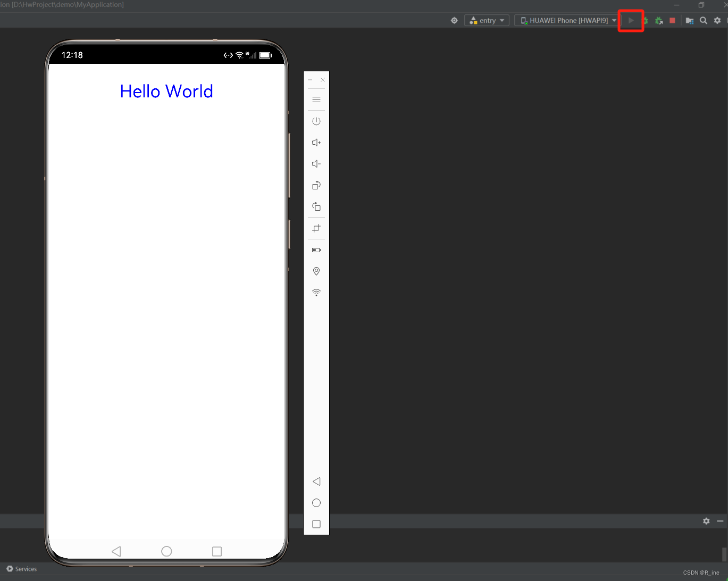Open the Services tool window

click(x=21, y=569)
